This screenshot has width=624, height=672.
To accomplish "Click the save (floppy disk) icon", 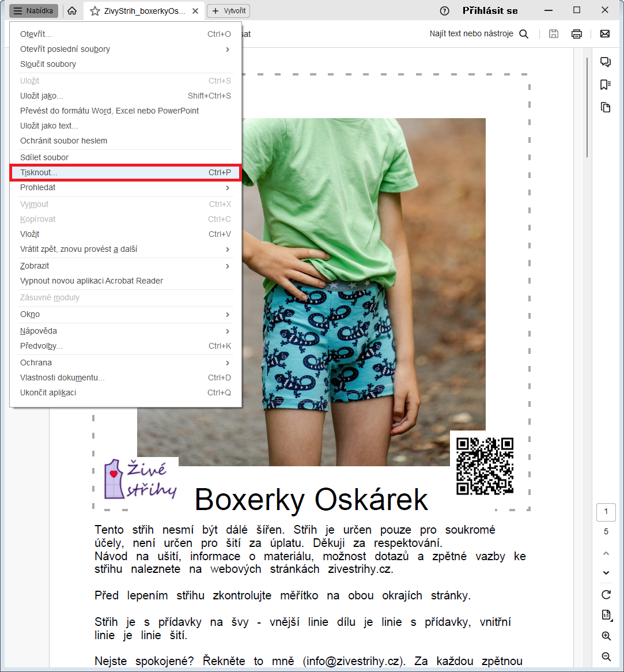I will (554, 34).
